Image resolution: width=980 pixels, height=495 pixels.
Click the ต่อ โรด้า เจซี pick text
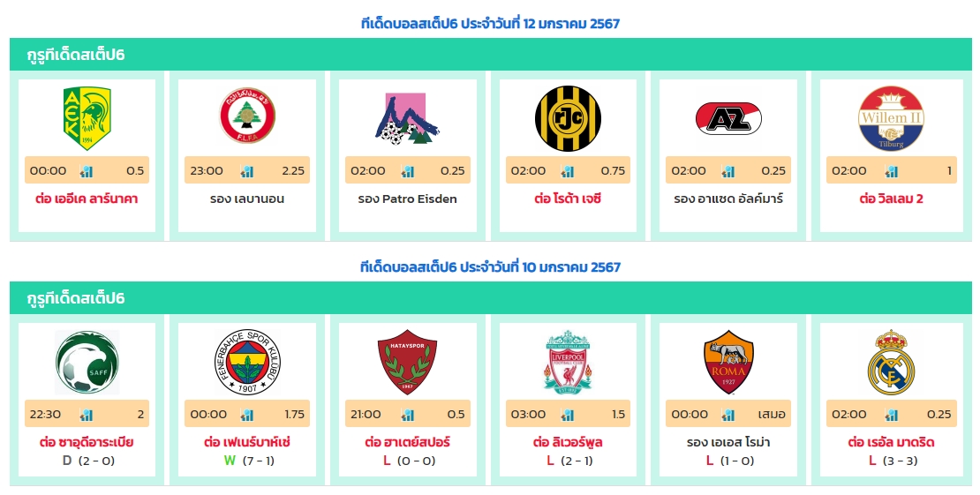click(568, 199)
